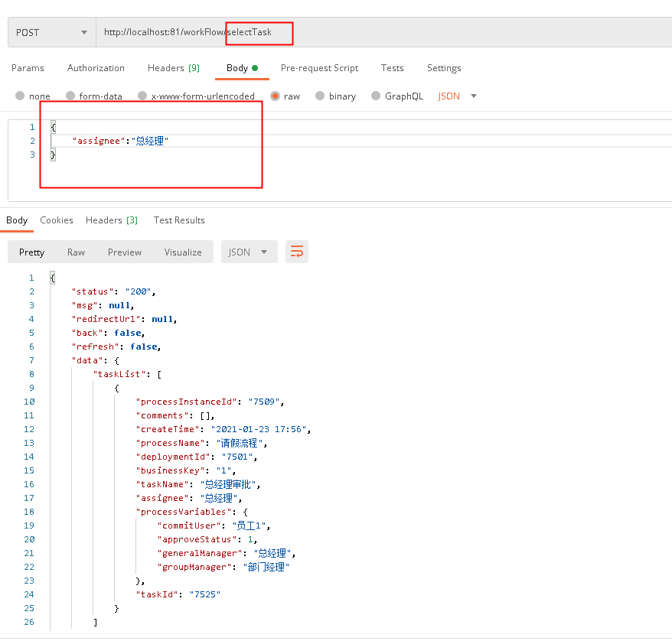Choose x-www-form-urlencoded radio option
Image resolution: width=672 pixels, height=641 pixels.
pyautogui.click(x=142, y=96)
